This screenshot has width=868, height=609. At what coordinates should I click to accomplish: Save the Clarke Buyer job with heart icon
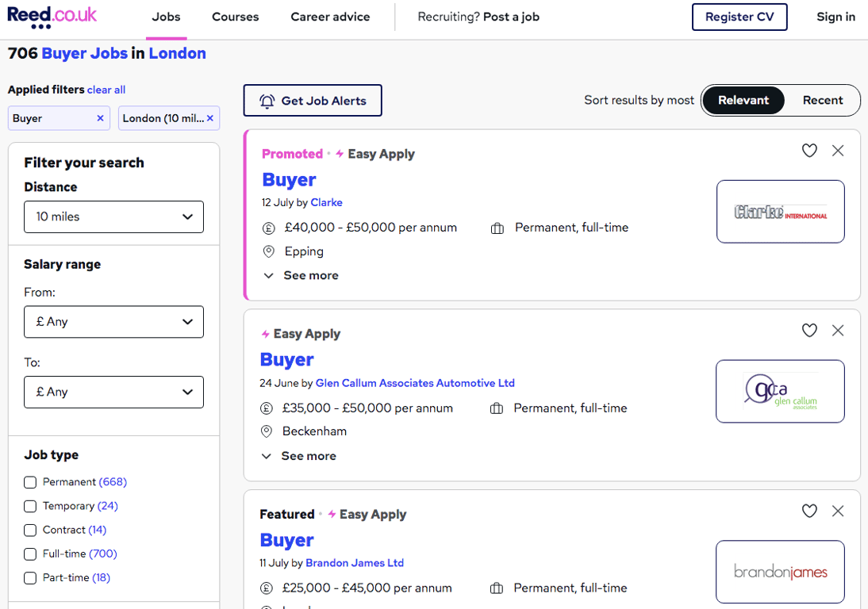click(809, 151)
